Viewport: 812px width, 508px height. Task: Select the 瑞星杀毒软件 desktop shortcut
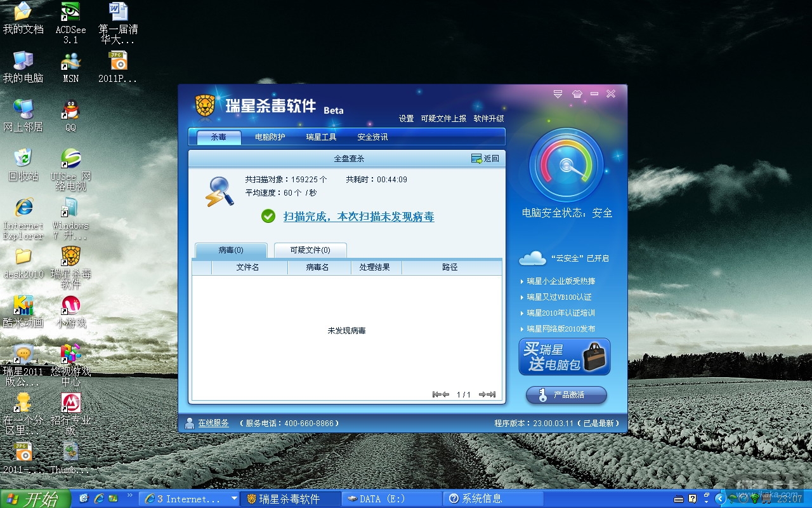[x=70, y=267]
